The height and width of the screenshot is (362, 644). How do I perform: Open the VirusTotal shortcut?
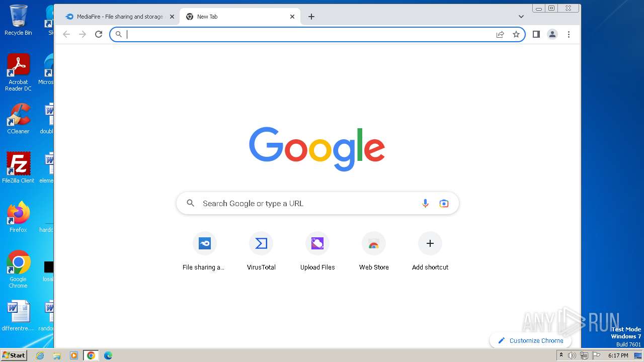(261, 251)
